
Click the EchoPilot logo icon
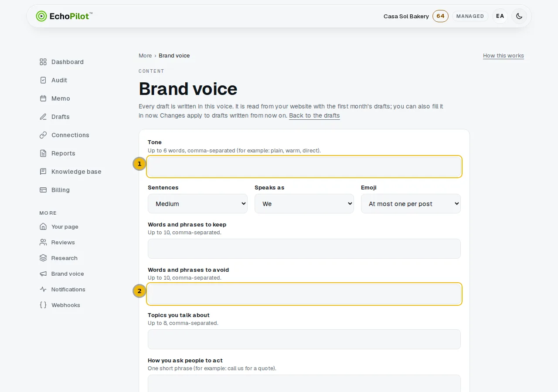pyautogui.click(x=41, y=16)
